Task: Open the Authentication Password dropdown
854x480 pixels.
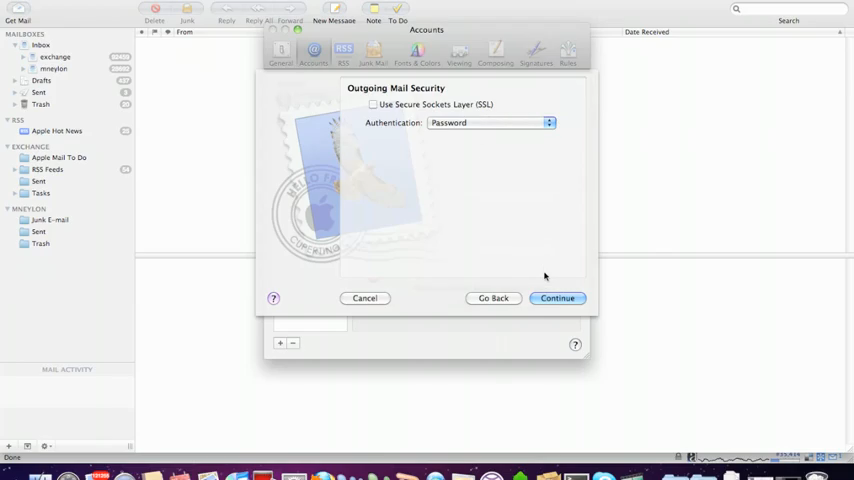Action: click(x=491, y=123)
